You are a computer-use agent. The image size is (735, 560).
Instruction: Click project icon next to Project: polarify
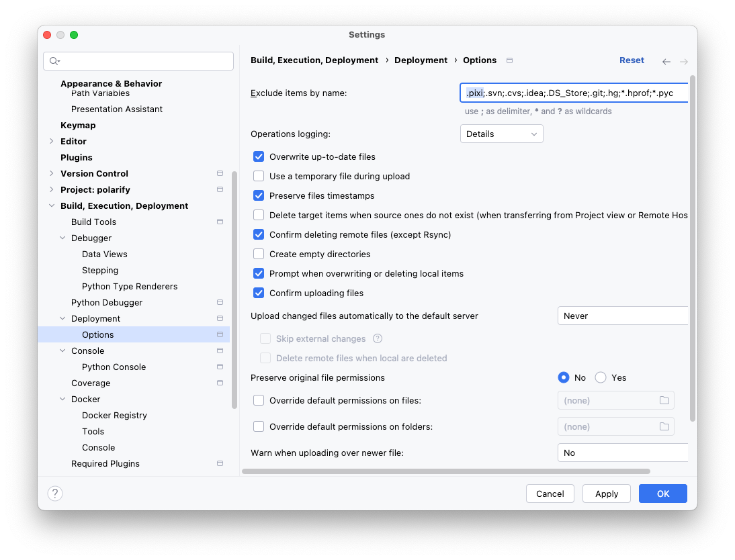coord(220,189)
